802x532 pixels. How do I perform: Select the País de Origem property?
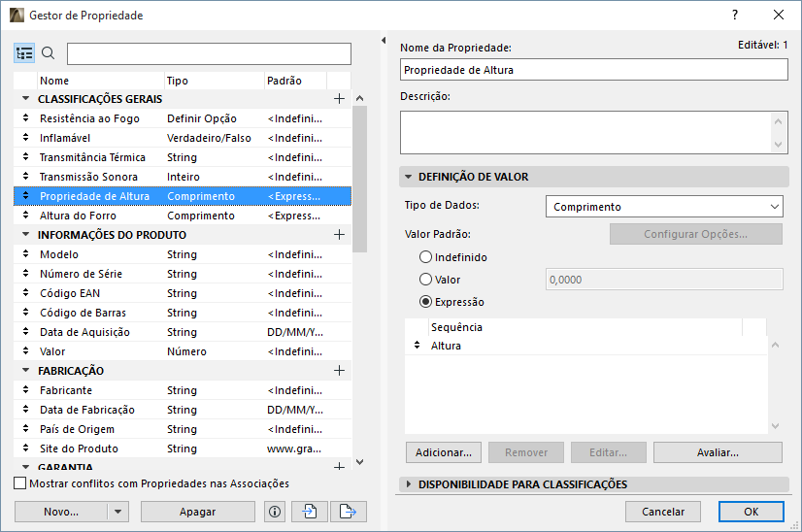pyautogui.click(x=183, y=429)
